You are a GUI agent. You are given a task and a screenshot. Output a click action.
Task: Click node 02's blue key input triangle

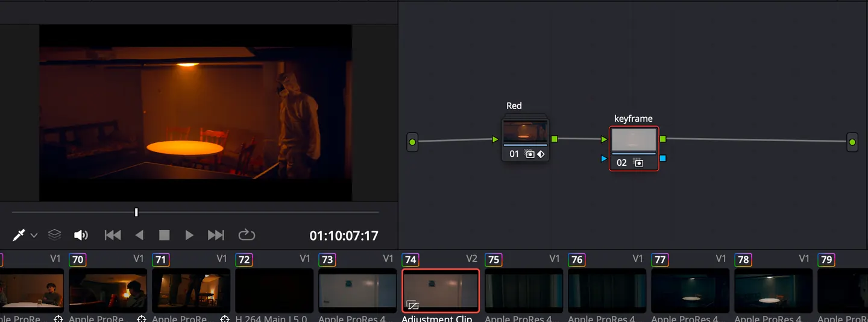(x=604, y=159)
